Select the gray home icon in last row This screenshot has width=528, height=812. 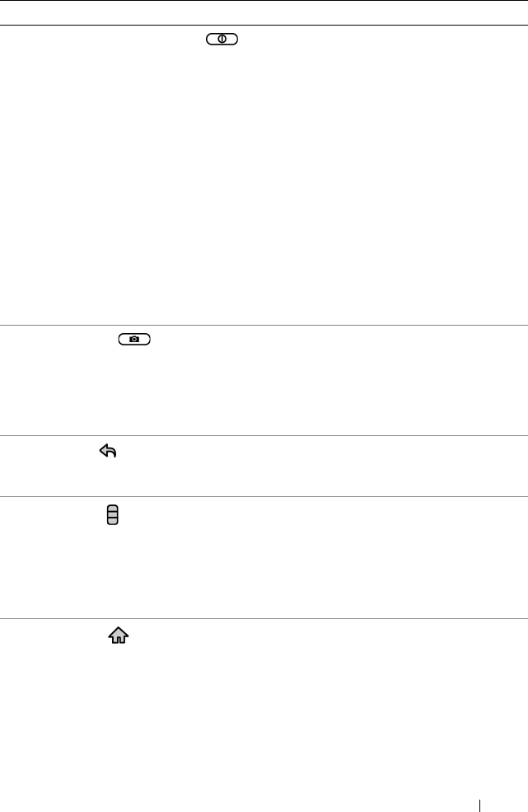click(x=119, y=636)
